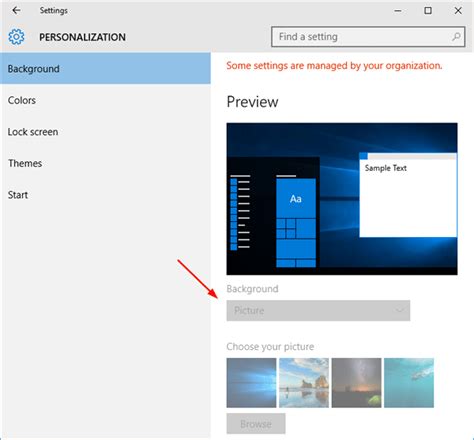Click the search magnifier icon

point(456,37)
